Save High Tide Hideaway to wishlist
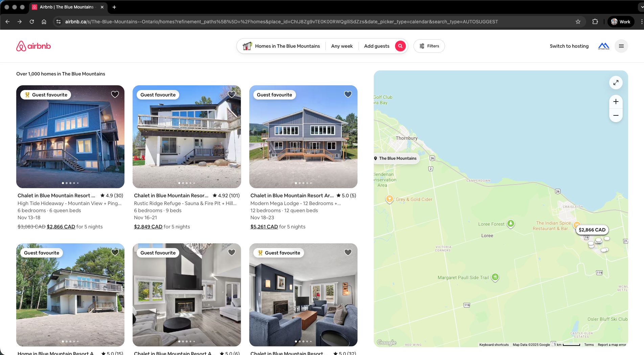Viewport: 644px width, 355px height. [115, 94]
